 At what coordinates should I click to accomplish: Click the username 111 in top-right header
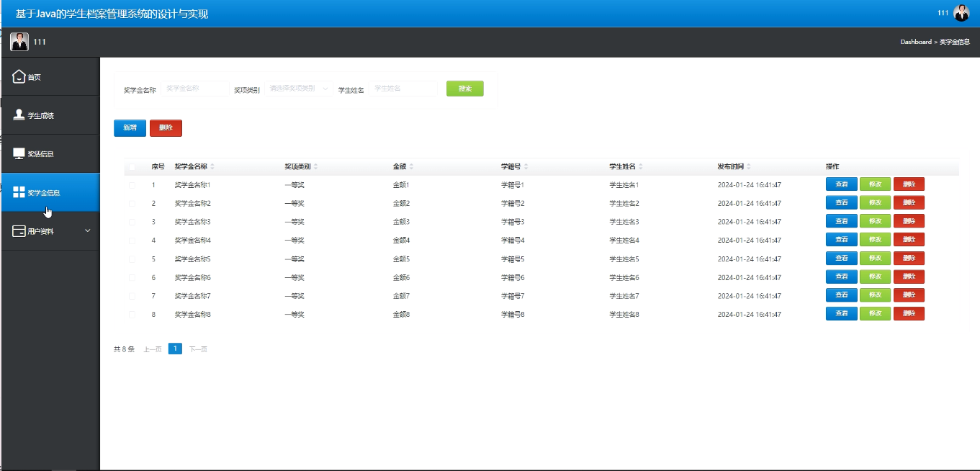click(943, 13)
